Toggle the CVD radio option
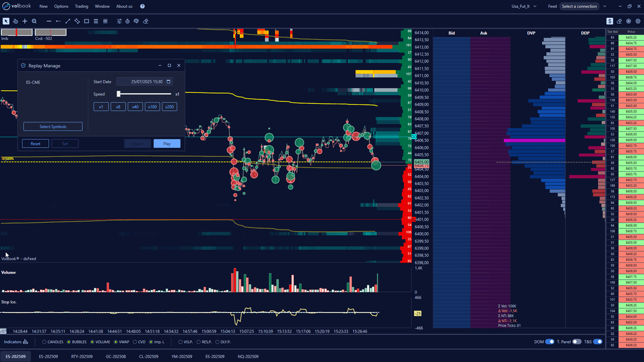Viewport: 644px width, 362px height. (x=135, y=342)
